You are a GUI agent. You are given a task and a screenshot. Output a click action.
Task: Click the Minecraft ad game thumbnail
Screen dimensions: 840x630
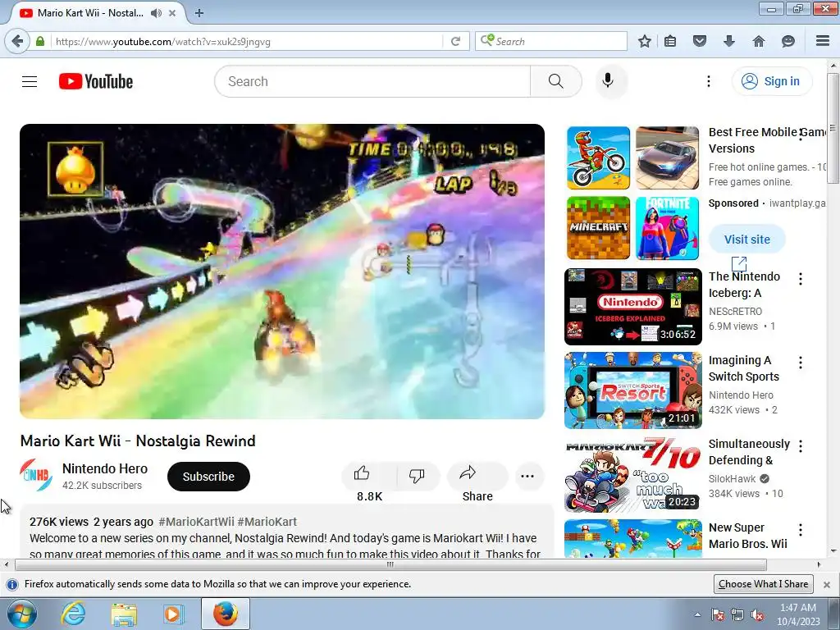tap(598, 228)
